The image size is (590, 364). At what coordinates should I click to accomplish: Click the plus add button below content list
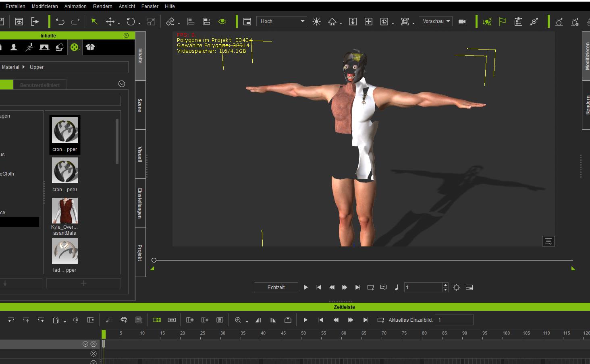(83, 283)
